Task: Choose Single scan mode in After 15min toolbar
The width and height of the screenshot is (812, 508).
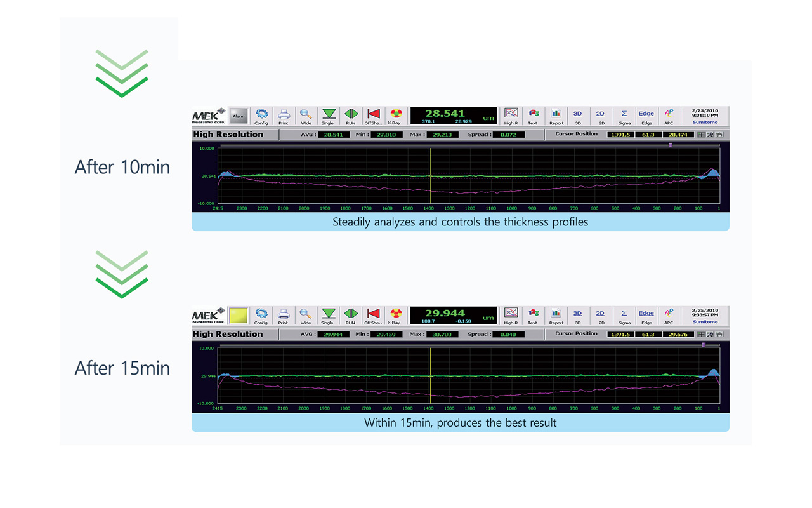Action: [x=328, y=316]
